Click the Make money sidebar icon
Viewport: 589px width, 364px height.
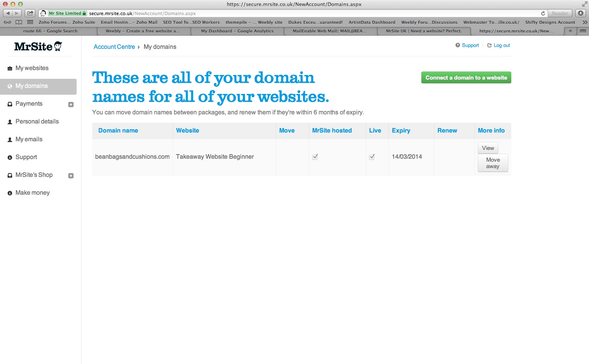(x=10, y=193)
